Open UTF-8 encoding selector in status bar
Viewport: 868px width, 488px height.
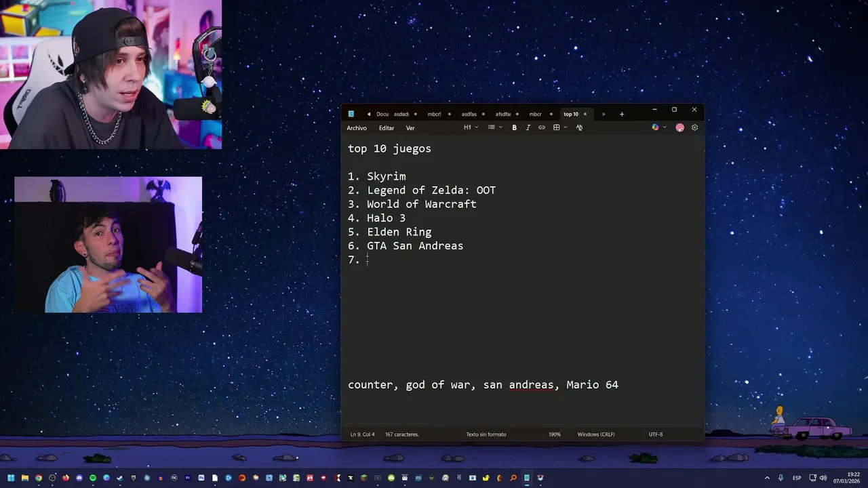(656, 434)
